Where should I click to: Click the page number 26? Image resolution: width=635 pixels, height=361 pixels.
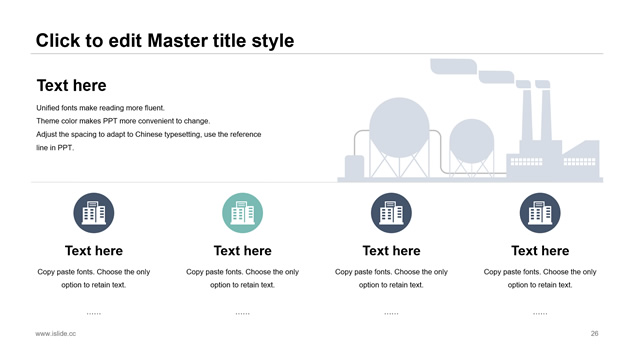pyautogui.click(x=595, y=333)
